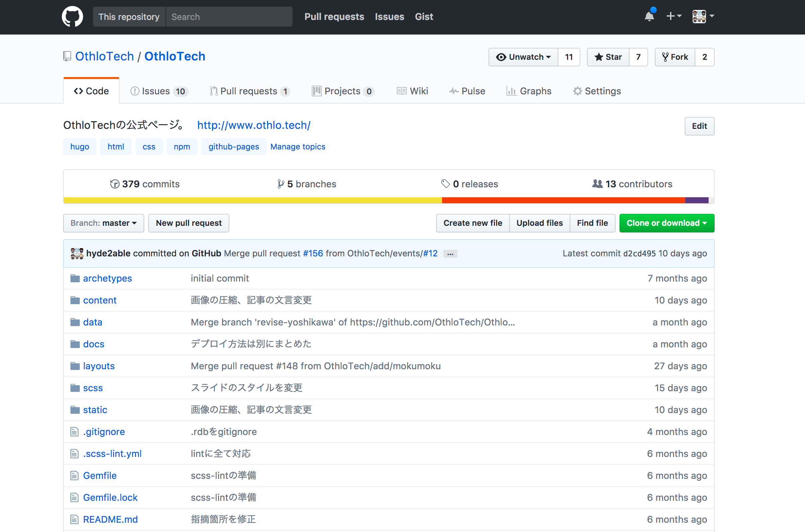Click the contributors people icon
The width and height of the screenshot is (805, 532).
pyautogui.click(x=598, y=184)
